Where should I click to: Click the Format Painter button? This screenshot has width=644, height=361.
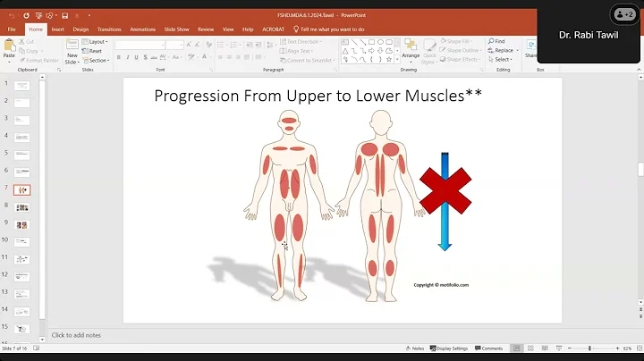coord(39,60)
